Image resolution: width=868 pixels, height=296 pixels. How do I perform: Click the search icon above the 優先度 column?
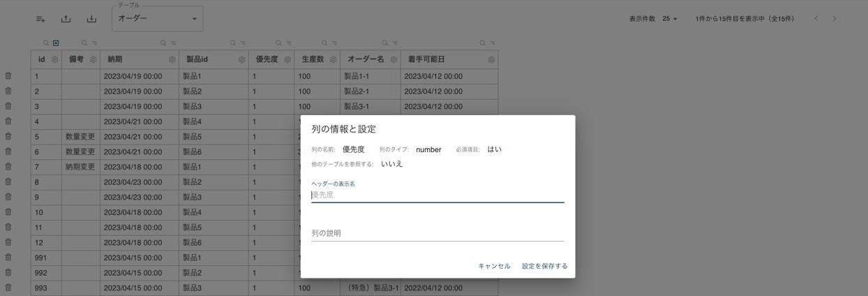(278, 43)
